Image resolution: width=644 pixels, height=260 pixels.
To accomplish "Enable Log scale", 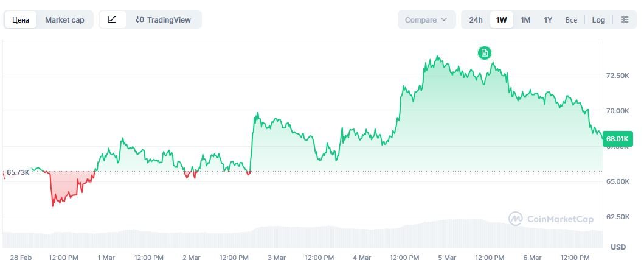I will [598, 19].
